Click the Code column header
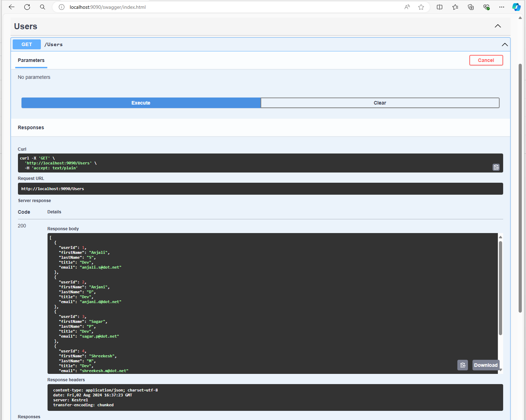Screen dimensions: 526x420 pyautogui.click(x=24, y=212)
